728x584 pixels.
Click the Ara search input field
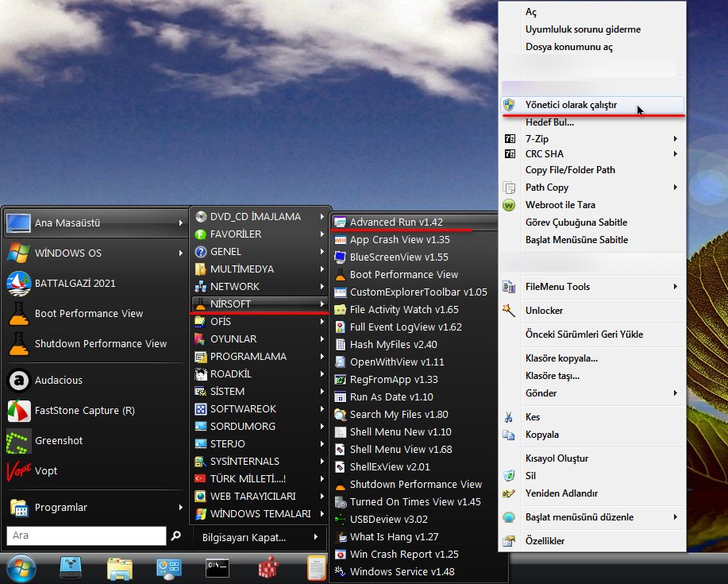pyautogui.click(x=87, y=536)
